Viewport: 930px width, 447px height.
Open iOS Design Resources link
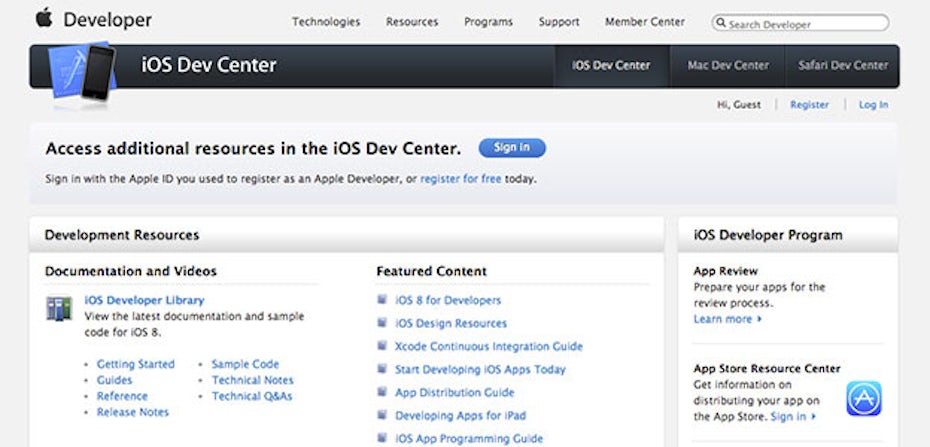click(451, 324)
